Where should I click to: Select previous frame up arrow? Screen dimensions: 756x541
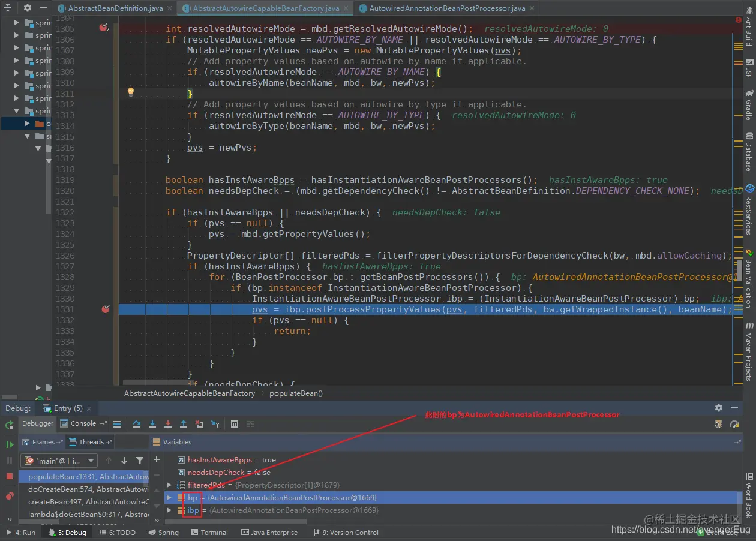[109, 461]
